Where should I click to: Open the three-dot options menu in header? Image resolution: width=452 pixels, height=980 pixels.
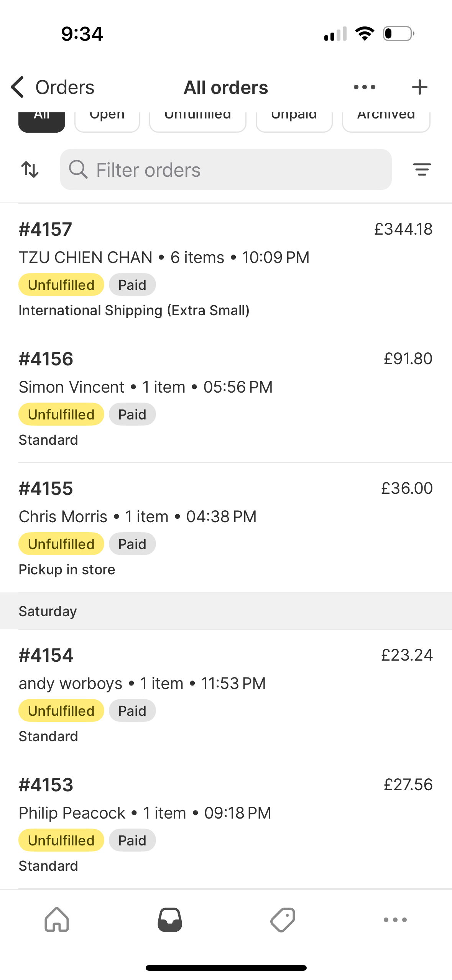(364, 87)
